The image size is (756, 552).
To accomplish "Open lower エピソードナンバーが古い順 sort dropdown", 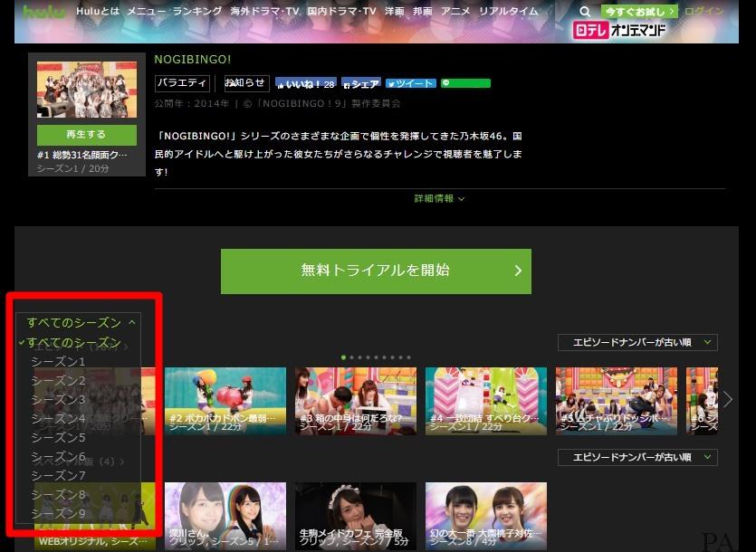I will [x=637, y=457].
